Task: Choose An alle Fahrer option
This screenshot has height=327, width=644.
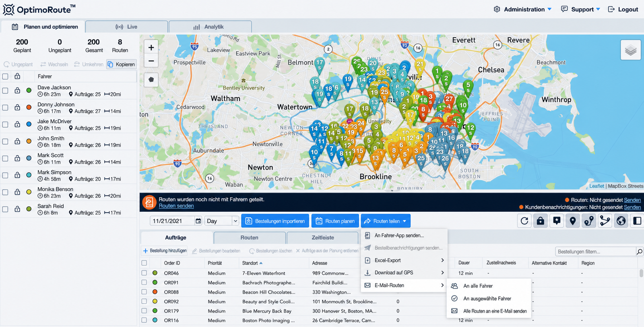Action: 489,286
